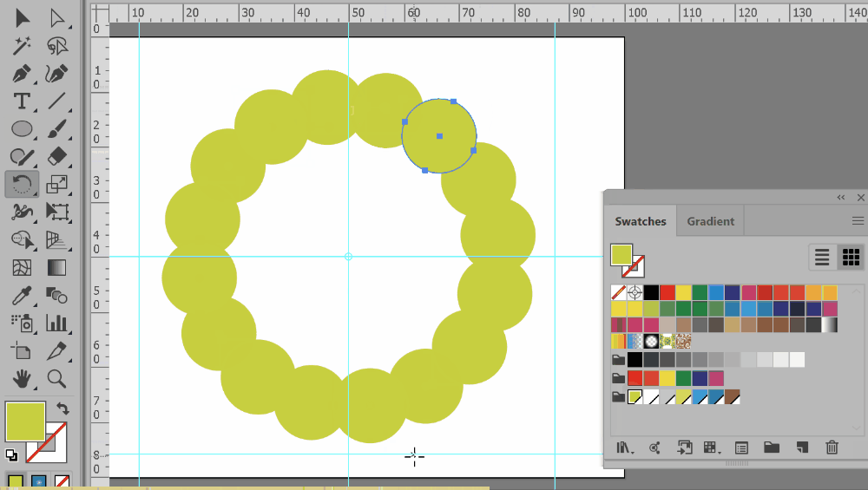
Task: Activate the Artboard tool
Action: coord(22,350)
